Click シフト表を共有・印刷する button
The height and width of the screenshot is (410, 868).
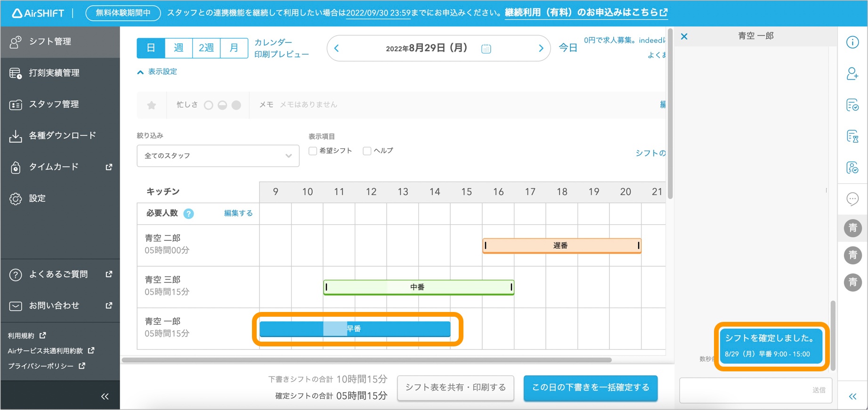coord(455,387)
